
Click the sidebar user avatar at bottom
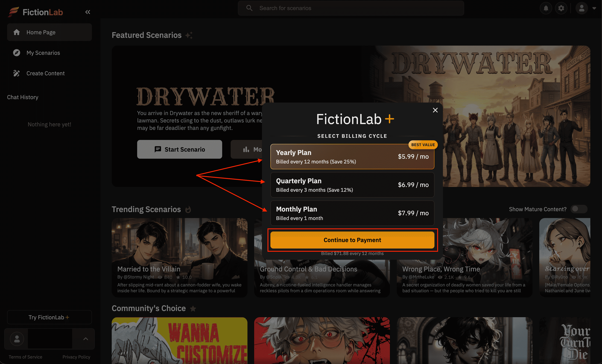point(17,339)
